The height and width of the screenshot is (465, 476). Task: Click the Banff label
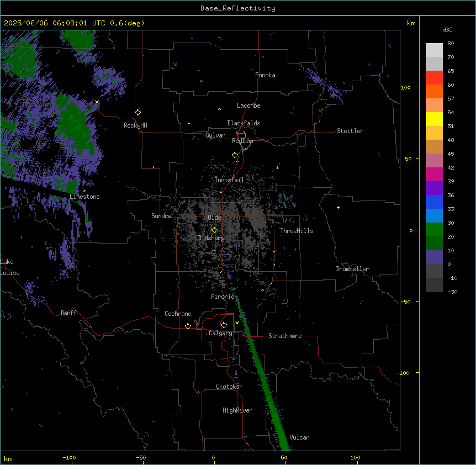(x=68, y=313)
